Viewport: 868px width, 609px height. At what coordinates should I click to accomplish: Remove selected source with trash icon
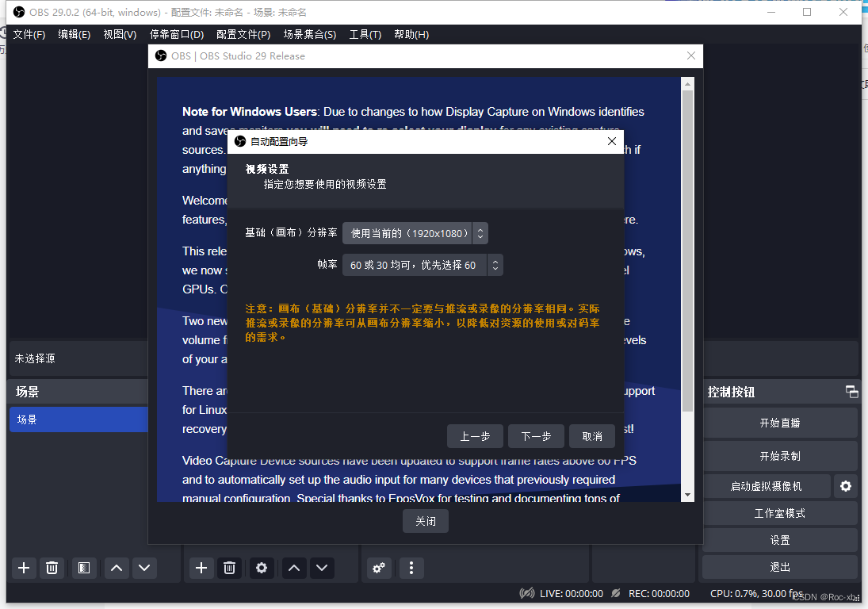[x=229, y=568]
